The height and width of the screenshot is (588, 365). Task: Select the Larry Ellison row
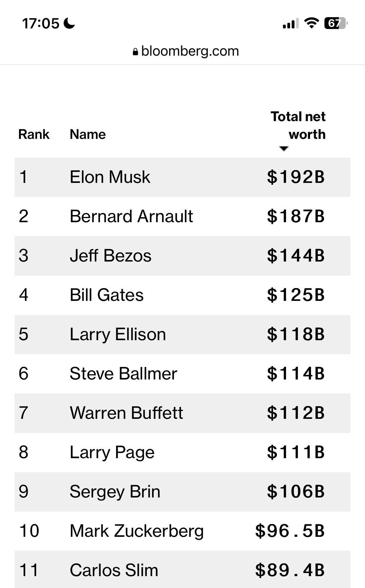pos(182,334)
